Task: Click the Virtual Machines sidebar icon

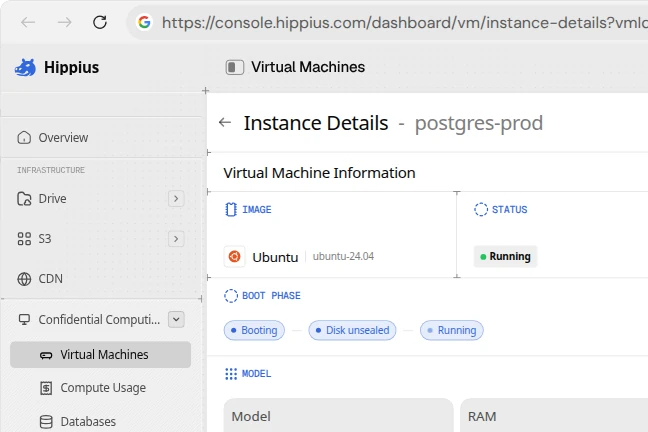Action: [46, 355]
